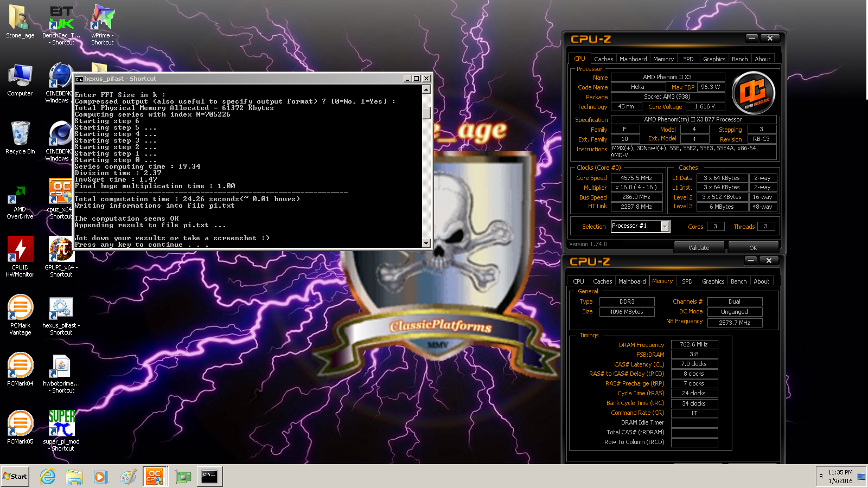868x488 pixels.
Task: Open the Processor #1 selection dropdown
Action: pos(665,227)
